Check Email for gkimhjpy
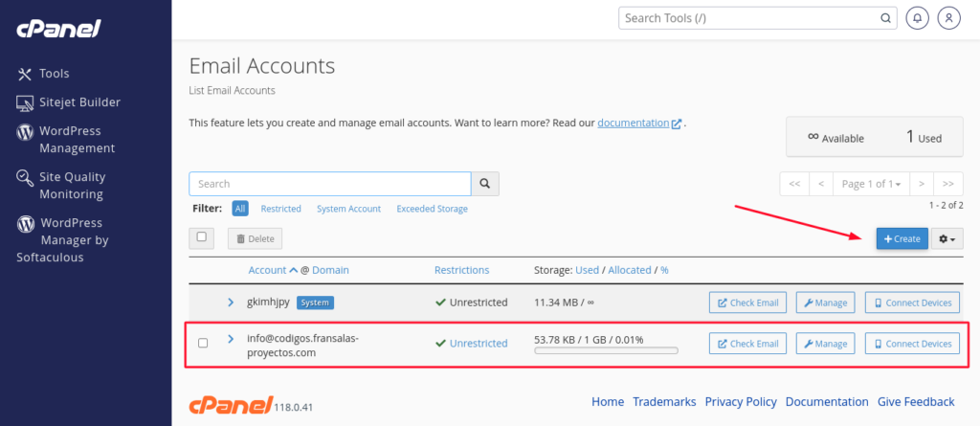The image size is (980, 426). 747,303
